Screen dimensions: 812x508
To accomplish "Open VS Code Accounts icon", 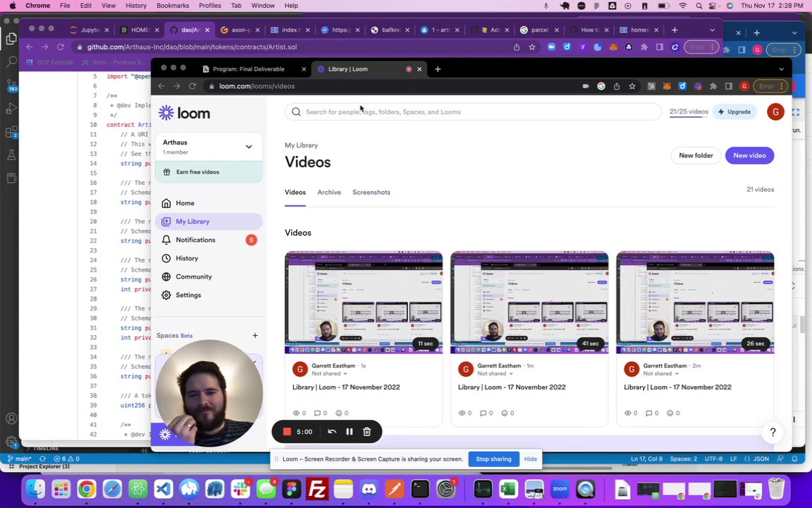I will tap(11, 418).
